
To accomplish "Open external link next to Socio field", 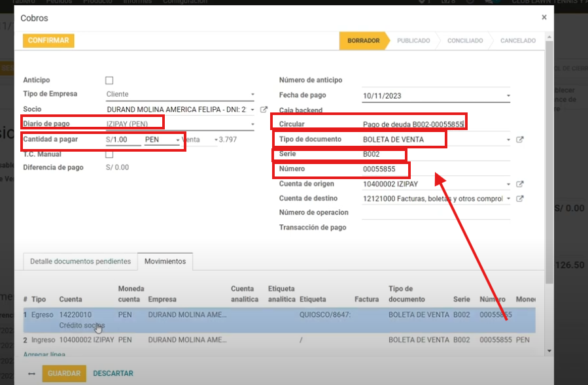I will point(264,110).
